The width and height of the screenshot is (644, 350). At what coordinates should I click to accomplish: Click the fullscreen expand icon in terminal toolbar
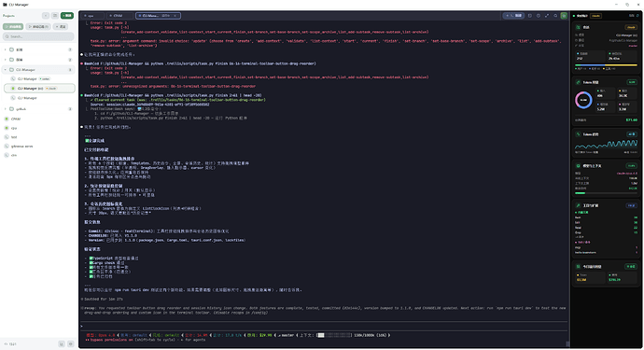(547, 16)
